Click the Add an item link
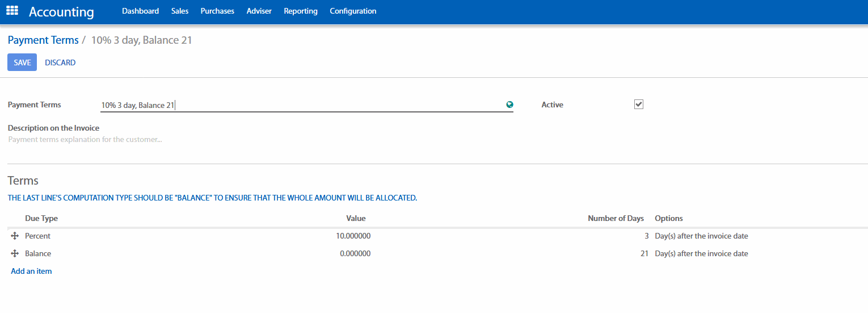868x313 pixels. pyautogui.click(x=31, y=272)
